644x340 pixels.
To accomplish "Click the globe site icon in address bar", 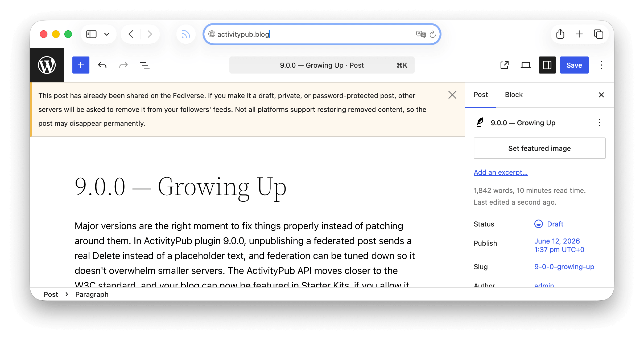I will click(x=212, y=34).
